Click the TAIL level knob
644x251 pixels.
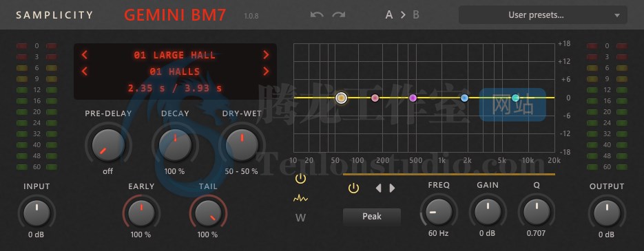point(208,213)
